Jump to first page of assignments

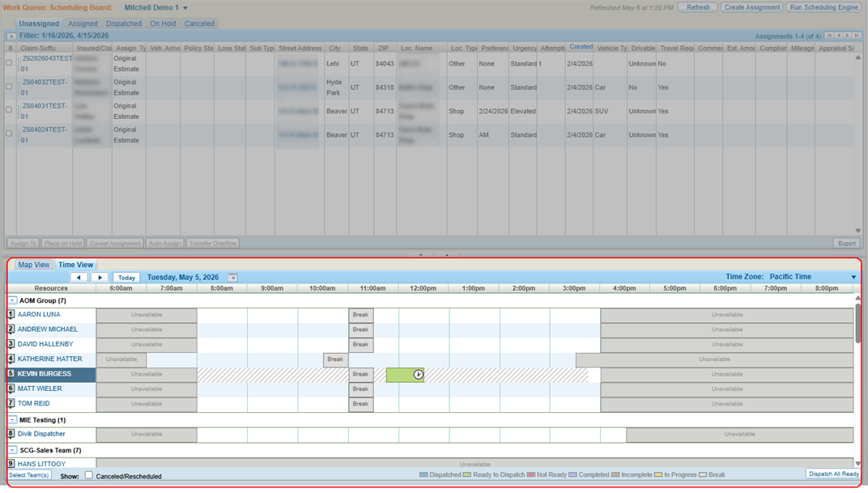[x=829, y=36]
